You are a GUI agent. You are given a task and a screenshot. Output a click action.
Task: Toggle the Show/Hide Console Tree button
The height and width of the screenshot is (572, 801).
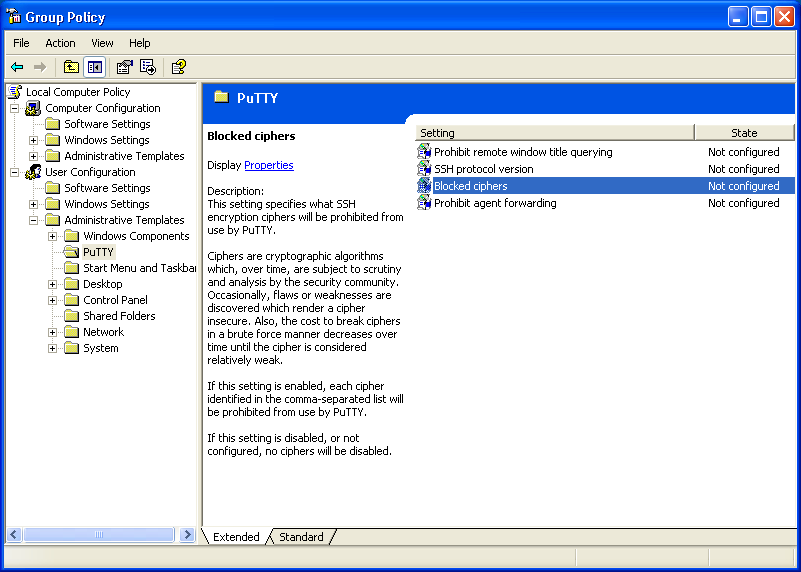click(94, 67)
